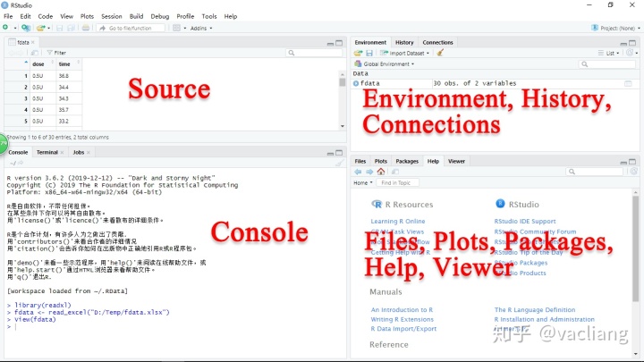Viewport: 644px width, 362px height.
Task: Open the Build menu
Action: tap(136, 16)
